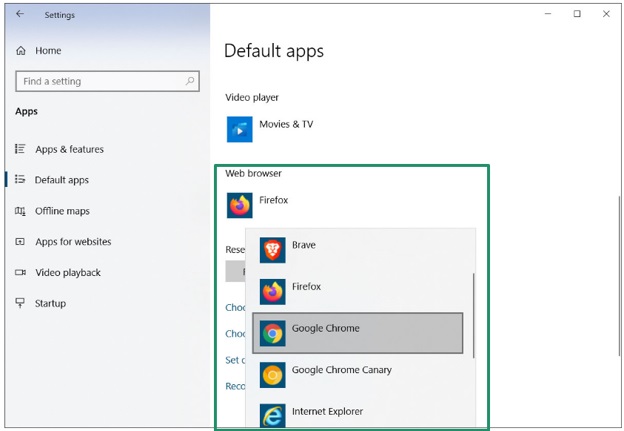Screen dimensions: 624x431
Task: Maximize the Settings window
Action: [x=577, y=14]
